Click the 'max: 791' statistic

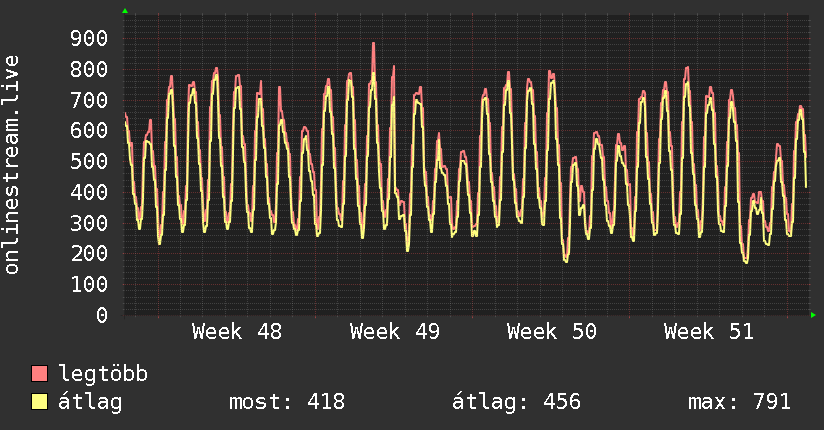(739, 402)
